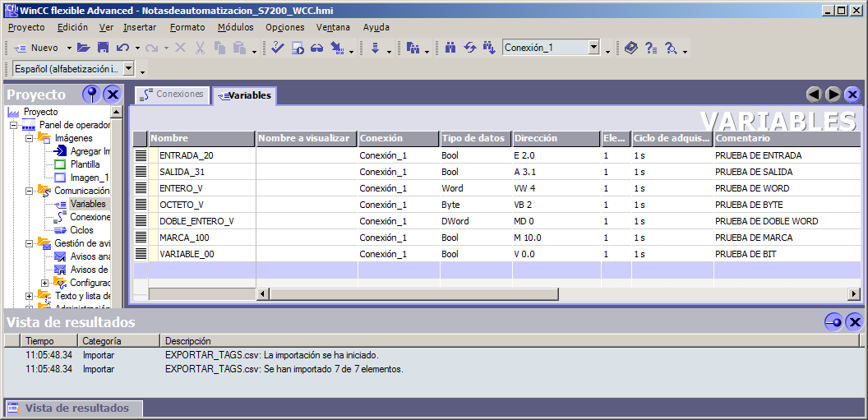Collapse the Gestión de avisos folder
The image size is (868, 420).
click(x=30, y=243)
